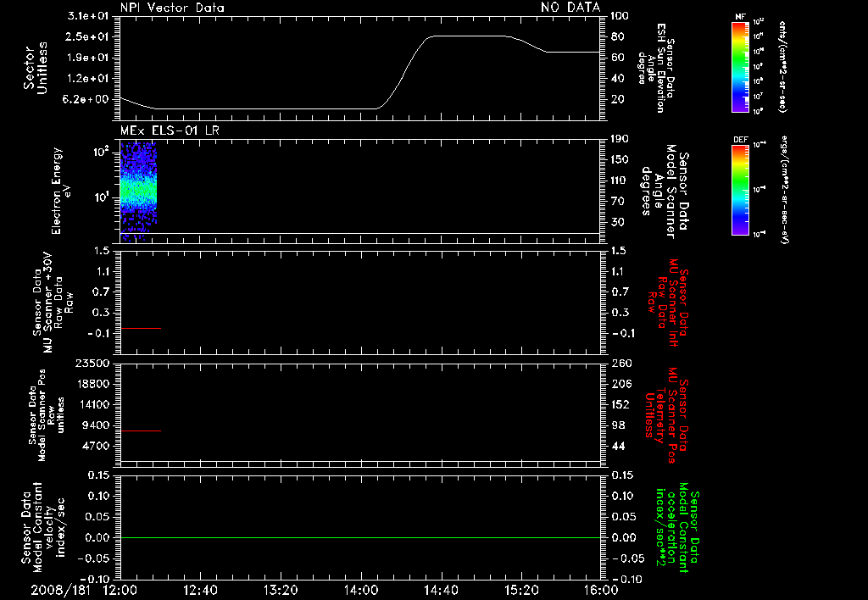This screenshot has width=868, height=600.
Task: Click the '100' sun elevation tick label
Action: [x=620, y=16]
